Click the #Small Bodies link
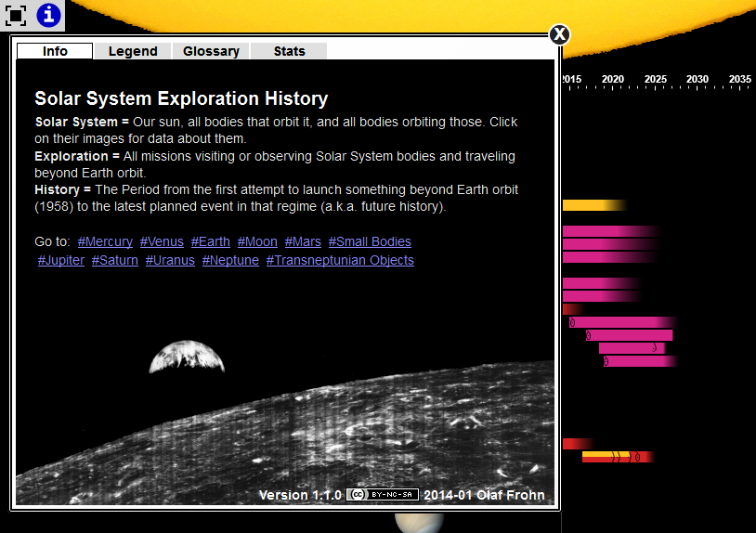Image resolution: width=756 pixels, height=533 pixels. click(370, 241)
